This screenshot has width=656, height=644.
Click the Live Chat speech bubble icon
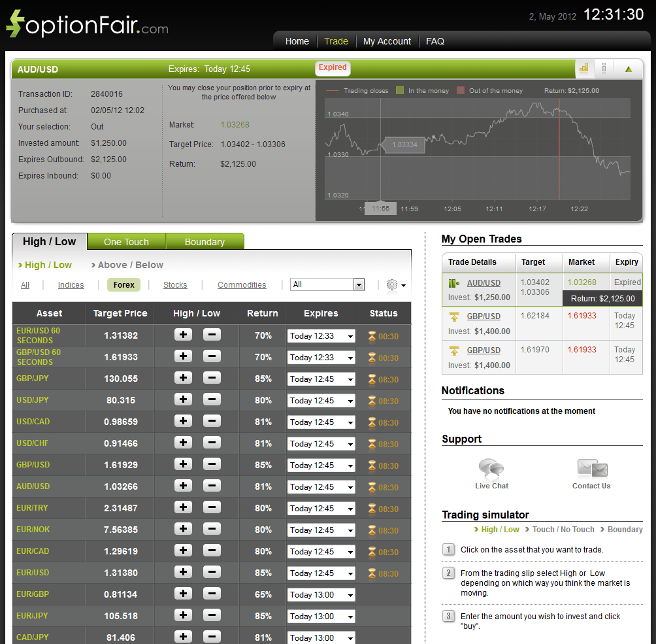pos(491,467)
